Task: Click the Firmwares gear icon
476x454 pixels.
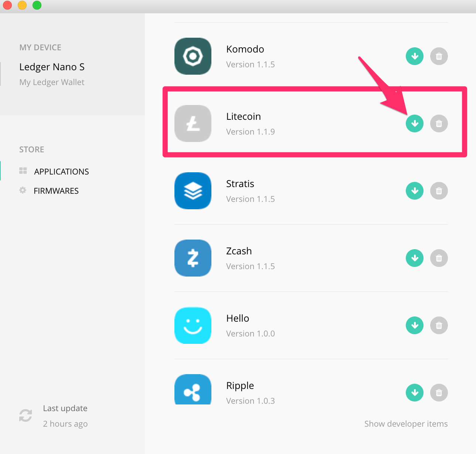Action: coord(23,190)
